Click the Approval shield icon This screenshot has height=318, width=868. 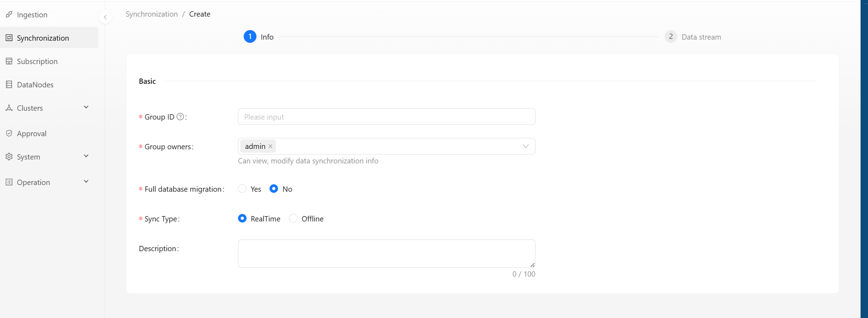point(9,133)
